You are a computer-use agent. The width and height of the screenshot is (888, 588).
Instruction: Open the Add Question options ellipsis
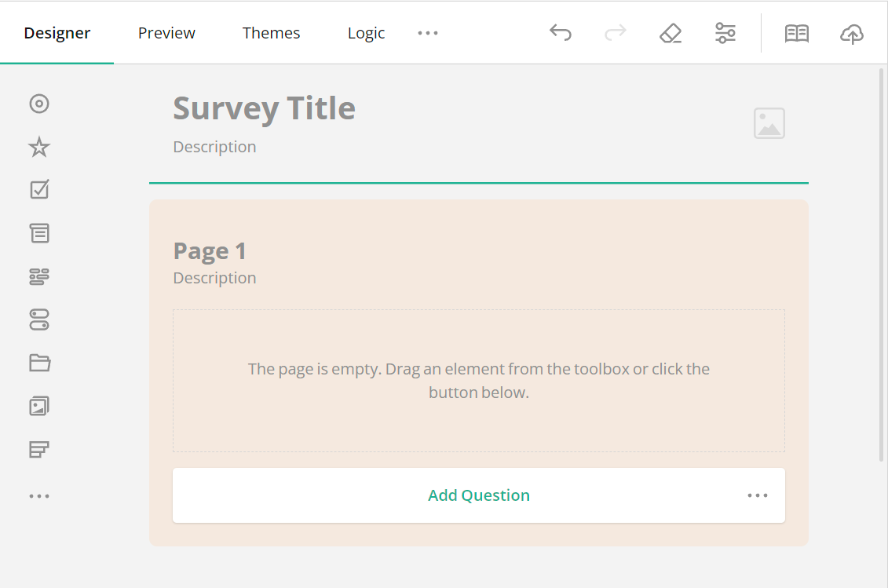(x=757, y=495)
